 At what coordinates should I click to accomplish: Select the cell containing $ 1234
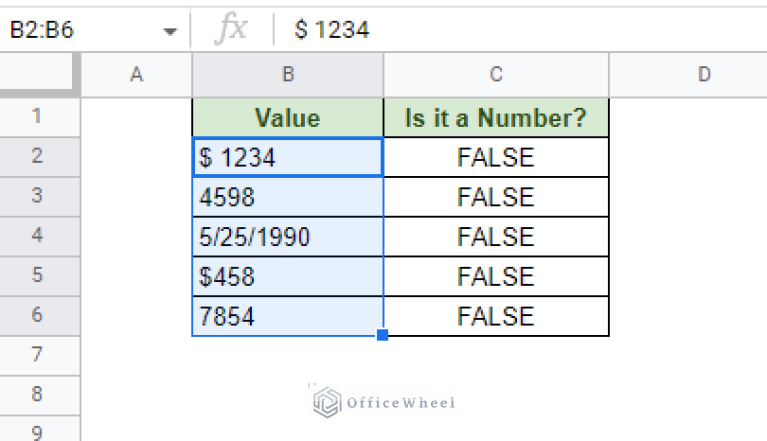coord(288,157)
